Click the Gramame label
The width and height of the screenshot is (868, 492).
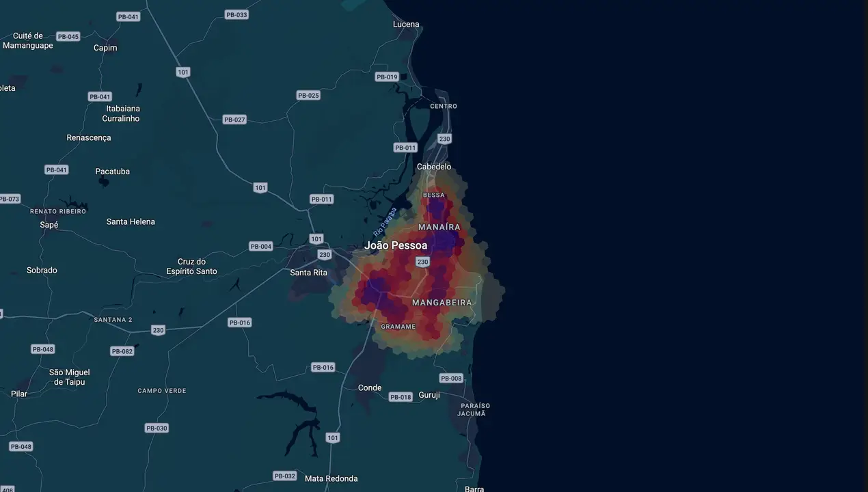(x=398, y=327)
